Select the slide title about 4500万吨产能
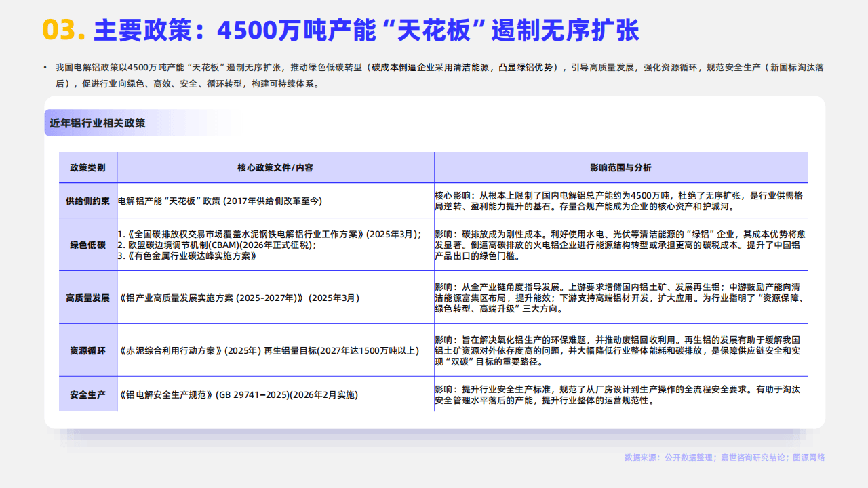This screenshot has height=488, width=868. coord(366,30)
